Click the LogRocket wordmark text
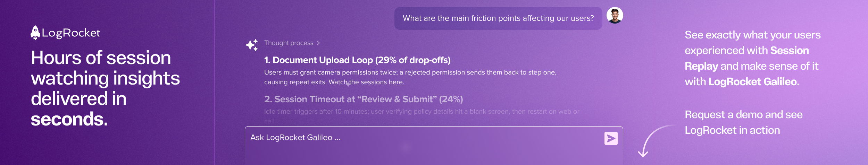 pos(71,33)
